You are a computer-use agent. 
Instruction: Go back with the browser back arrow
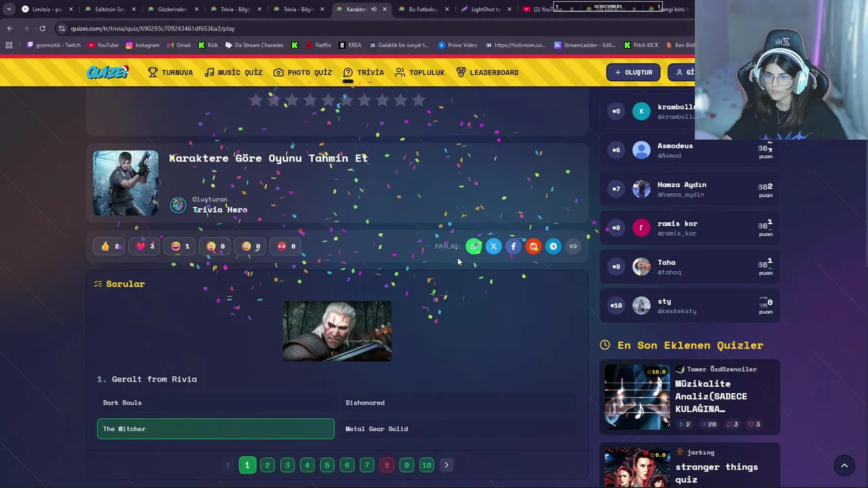point(9,28)
